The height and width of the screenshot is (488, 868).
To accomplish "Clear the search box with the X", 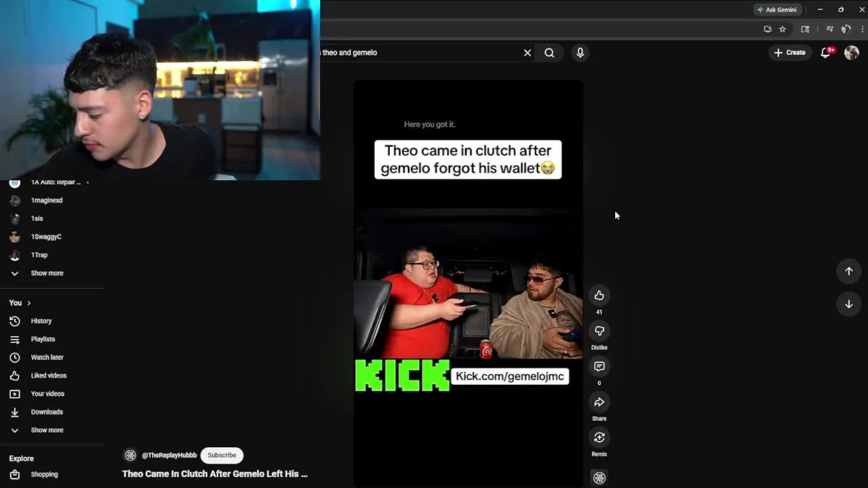I will [x=527, y=52].
